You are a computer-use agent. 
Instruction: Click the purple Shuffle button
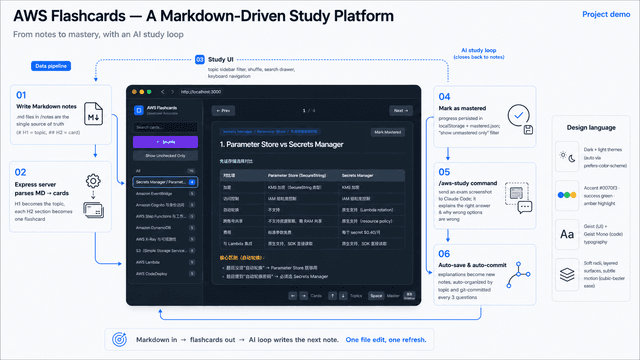coord(165,142)
